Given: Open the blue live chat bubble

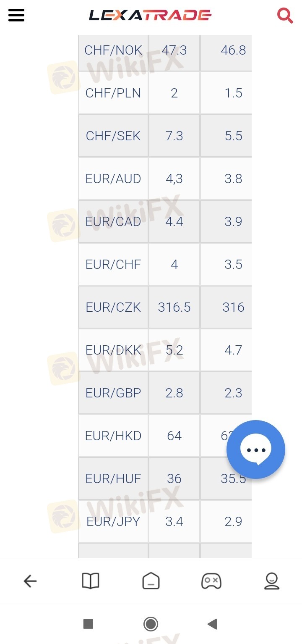Looking at the screenshot, I should point(256,449).
